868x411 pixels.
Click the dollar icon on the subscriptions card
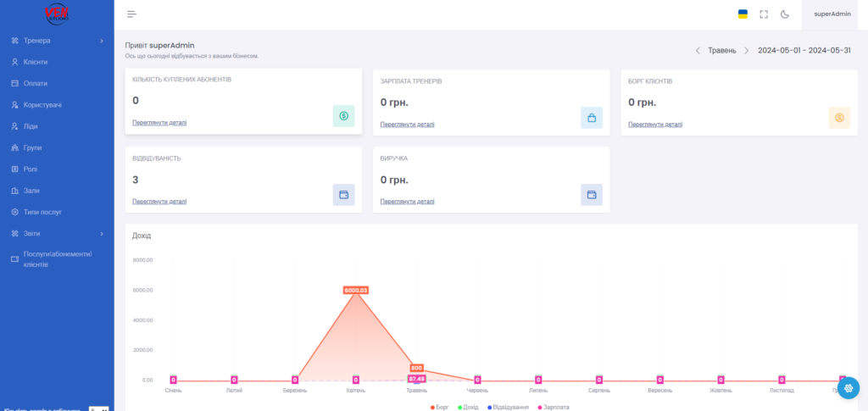coord(344,116)
